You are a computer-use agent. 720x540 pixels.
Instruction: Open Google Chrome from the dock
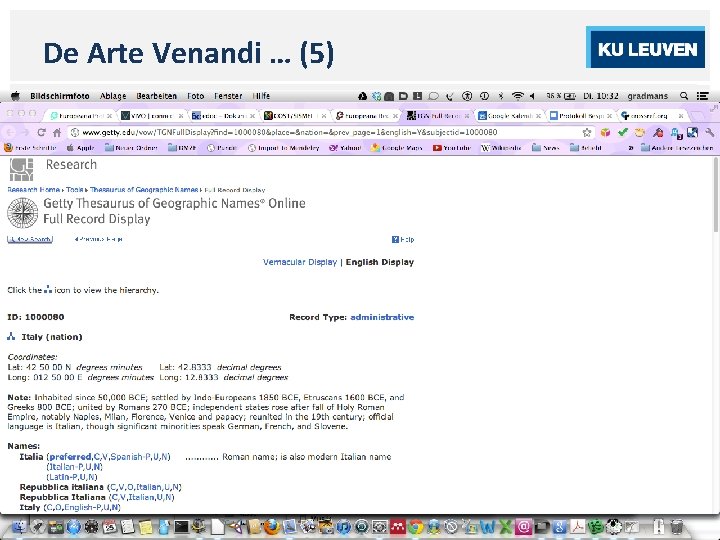point(416,527)
